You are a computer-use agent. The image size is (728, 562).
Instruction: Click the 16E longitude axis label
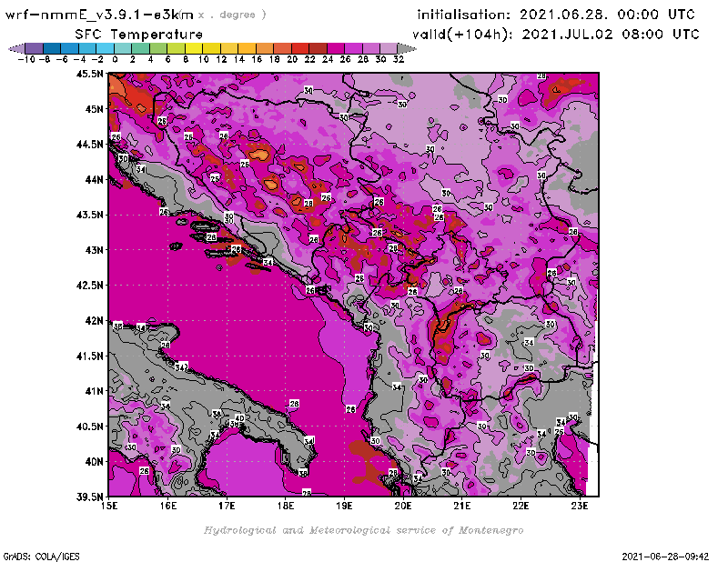[168, 506]
